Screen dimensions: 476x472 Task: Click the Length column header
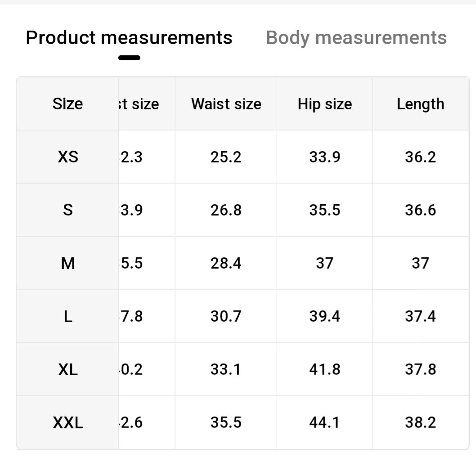420,104
